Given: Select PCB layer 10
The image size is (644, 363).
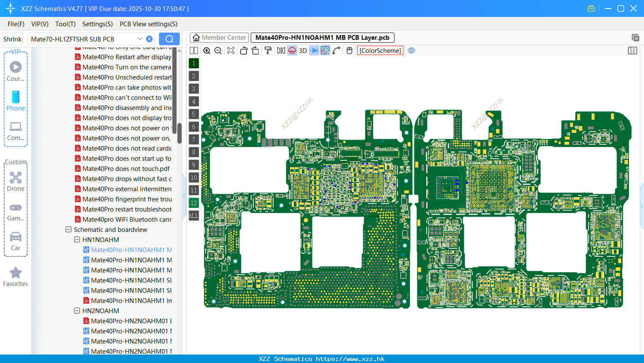Looking at the screenshot, I should point(194,178).
